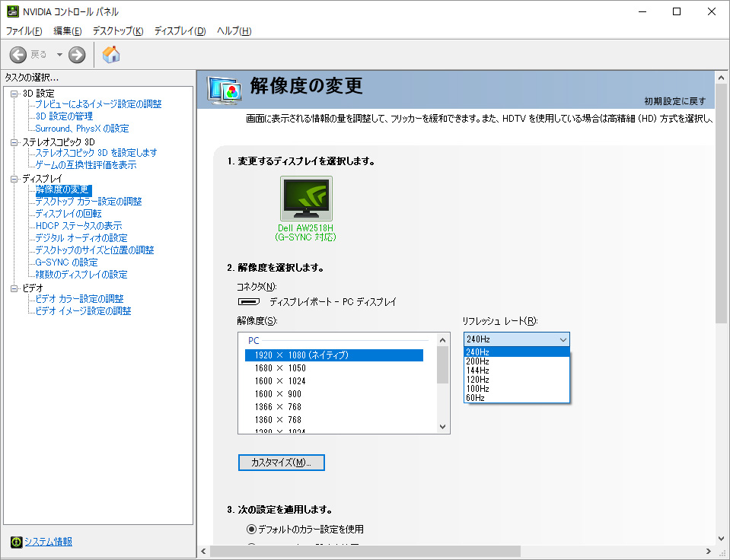This screenshot has height=560, width=730.
Task: Click 初期設定に戻す restore defaults link
Action: 674,101
